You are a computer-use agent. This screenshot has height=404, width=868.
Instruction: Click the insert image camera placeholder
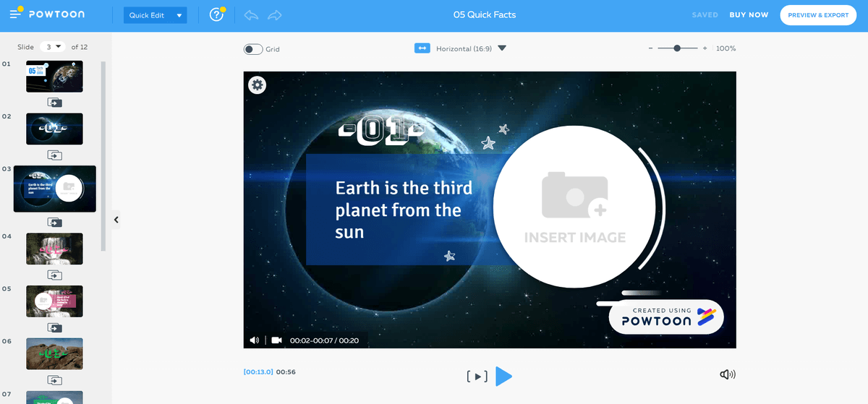click(x=574, y=207)
